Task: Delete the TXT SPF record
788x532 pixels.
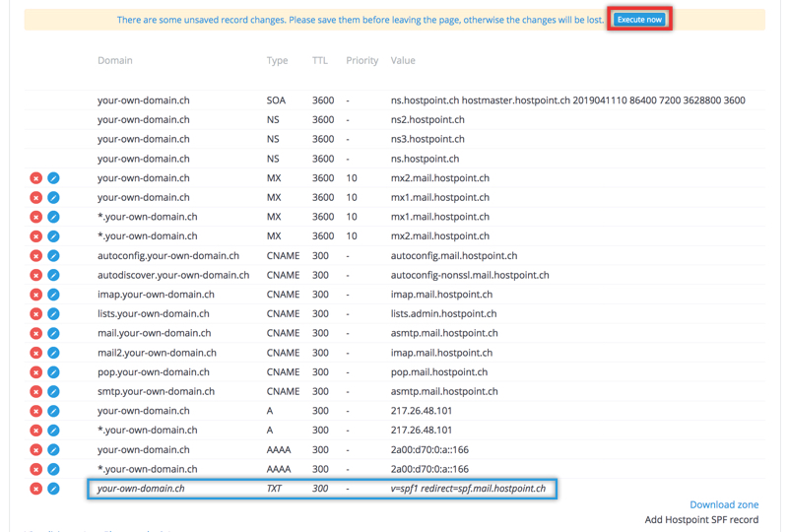Action: point(35,489)
